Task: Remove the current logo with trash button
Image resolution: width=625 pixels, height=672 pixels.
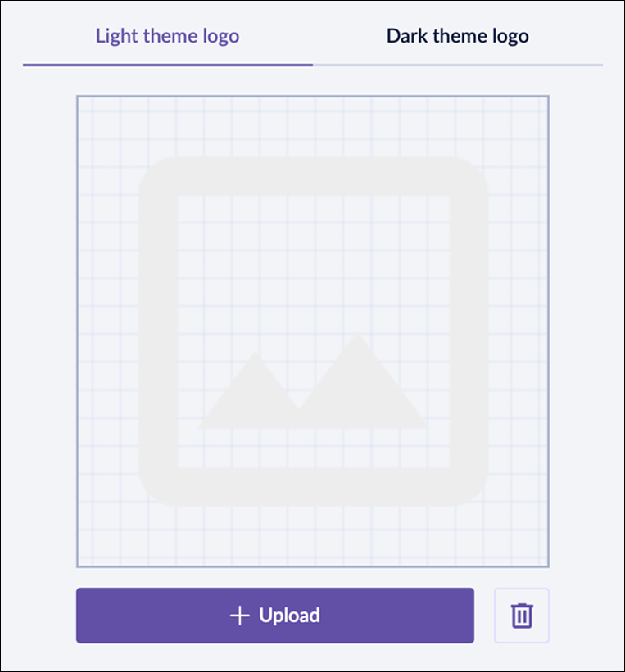Action: (x=522, y=616)
